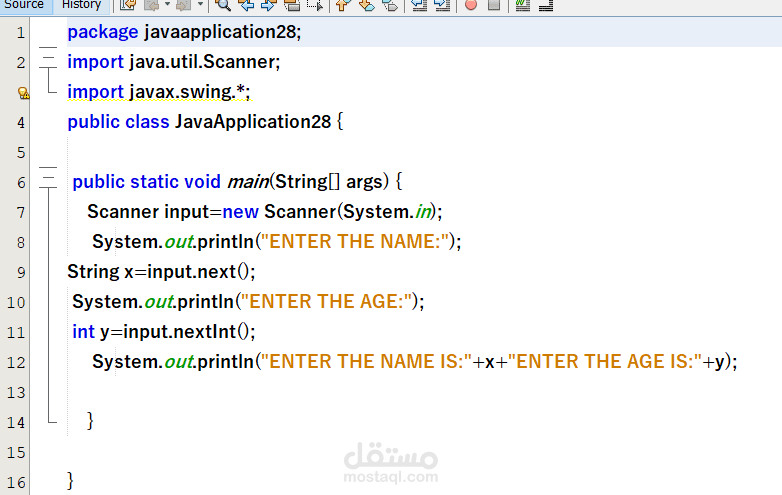Image resolution: width=782 pixels, height=495 pixels.
Task: Place cursor in 'javaapplication28;' package name
Action: pyautogui.click(x=223, y=32)
